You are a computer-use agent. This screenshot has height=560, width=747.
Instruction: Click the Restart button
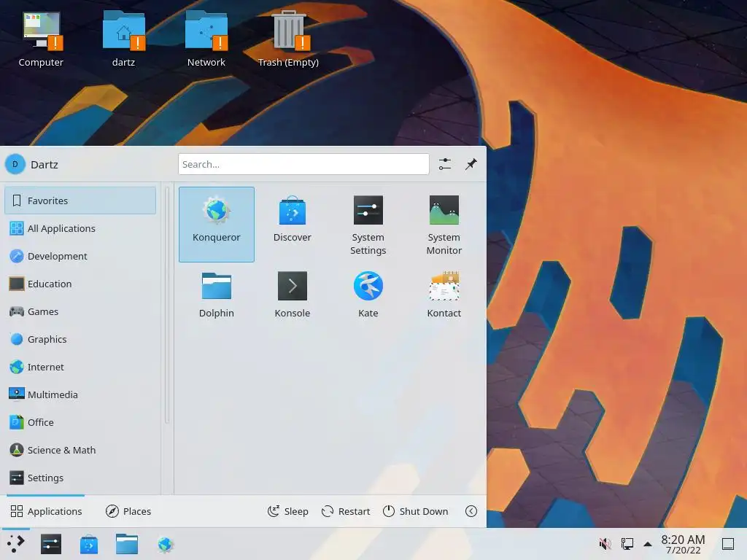pyautogui.click(x=346, y=511)
